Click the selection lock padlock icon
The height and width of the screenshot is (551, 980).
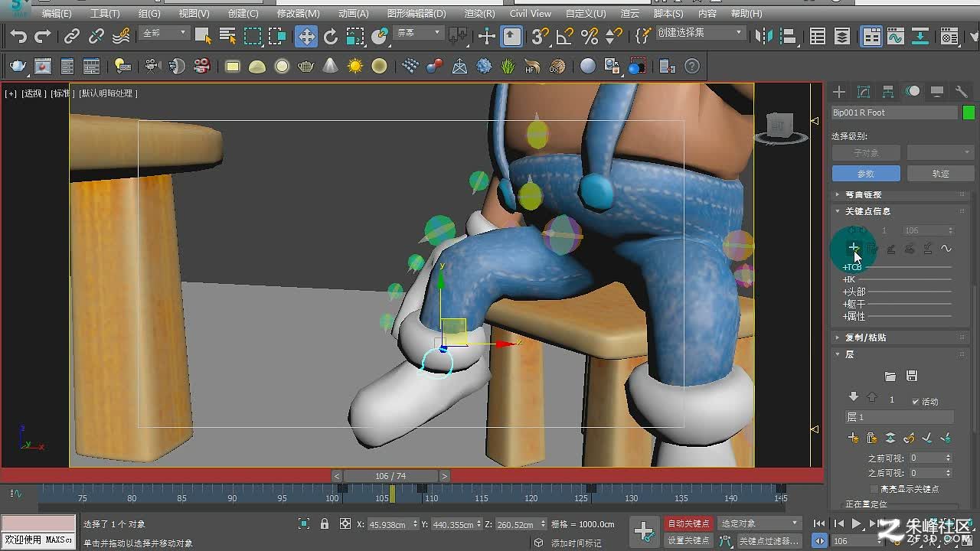(x=325, y=524)
